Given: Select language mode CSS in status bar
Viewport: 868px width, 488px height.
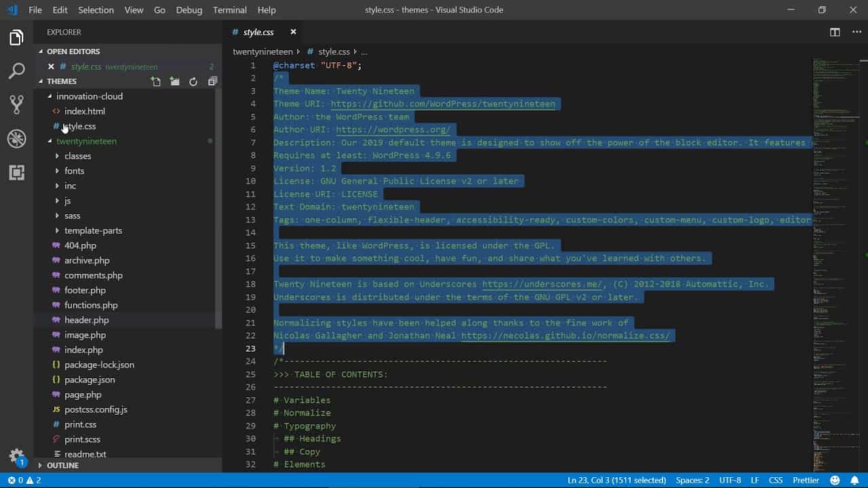Looking at the screenshot, I should (x=776, y=481).
